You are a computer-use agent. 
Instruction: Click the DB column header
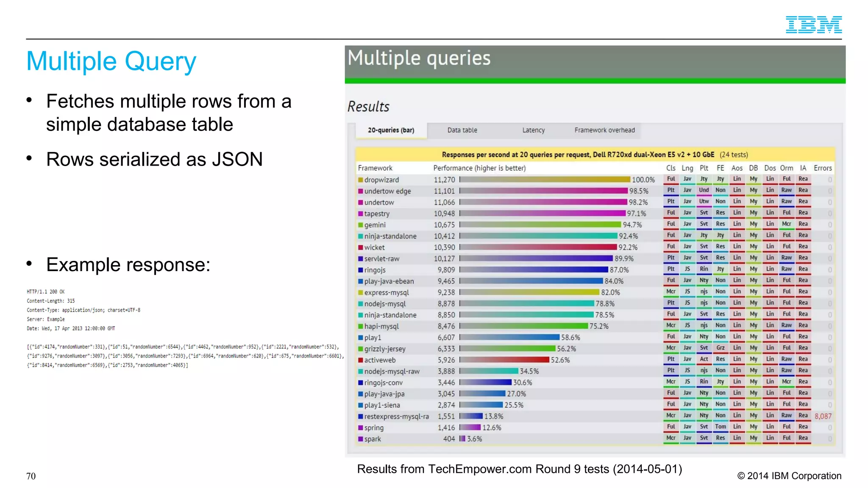pos(754,168)
